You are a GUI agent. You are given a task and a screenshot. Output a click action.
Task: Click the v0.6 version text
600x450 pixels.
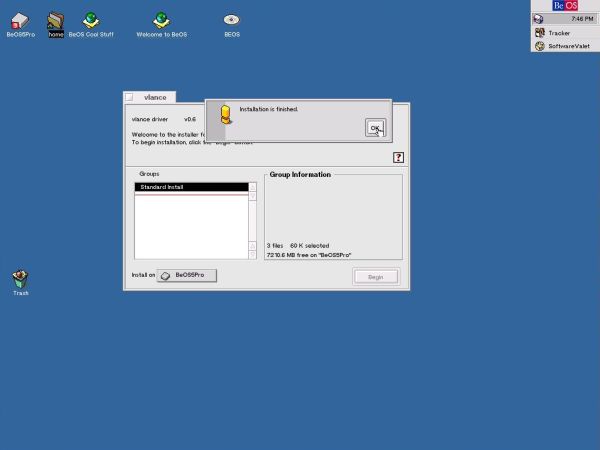190,119
